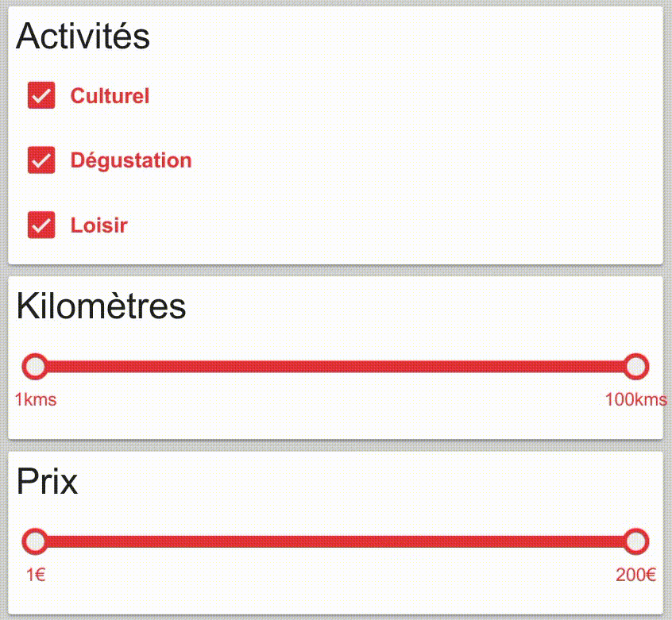Uncheck the Culturel checkbox
The width and height of the screenshot is (672, 620).
click(x=41, y=96)
